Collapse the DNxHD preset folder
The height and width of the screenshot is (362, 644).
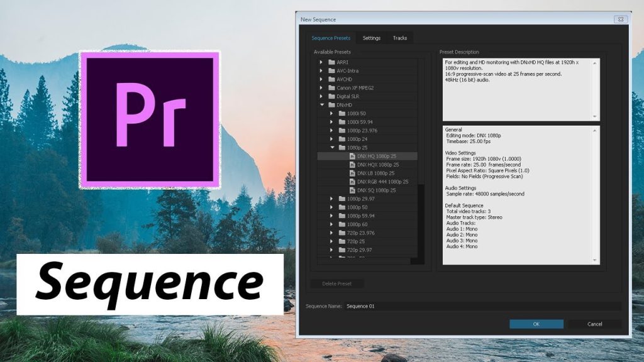point(321,105)
